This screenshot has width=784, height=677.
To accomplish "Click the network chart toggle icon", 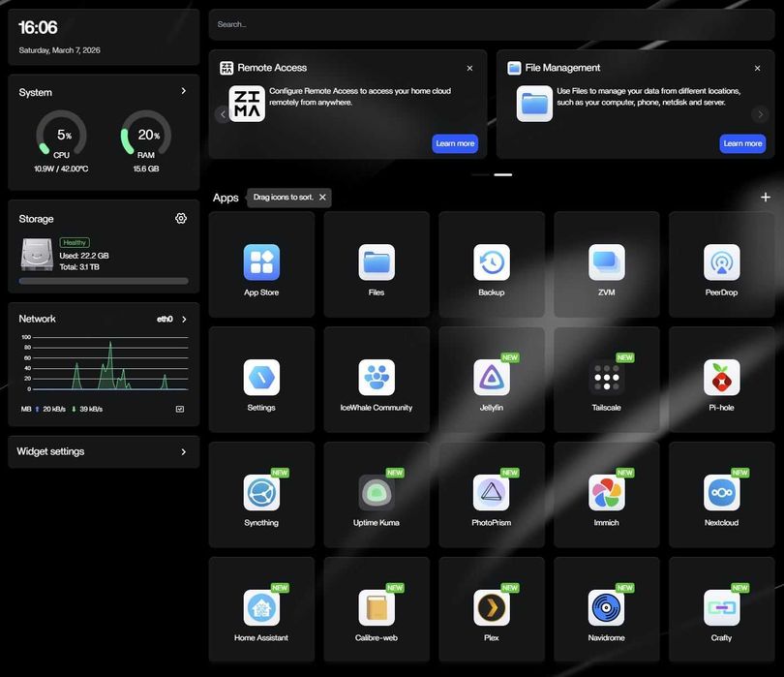I will 180,409.
